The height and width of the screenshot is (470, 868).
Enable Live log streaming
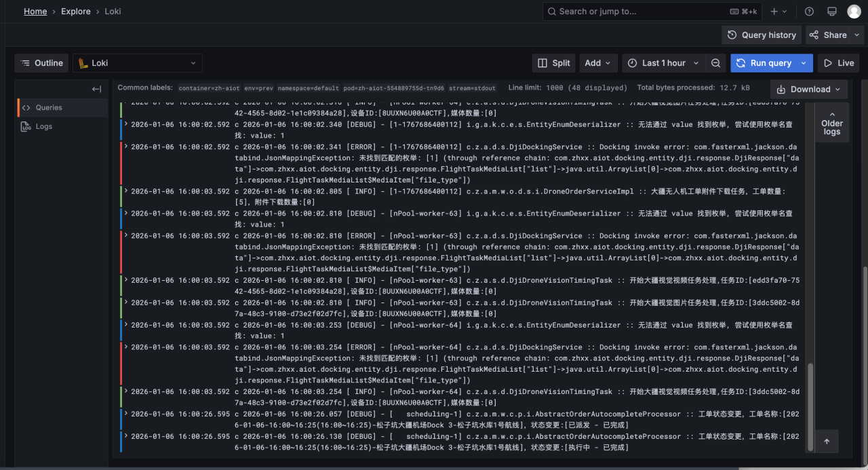click(x=838, y=63)
